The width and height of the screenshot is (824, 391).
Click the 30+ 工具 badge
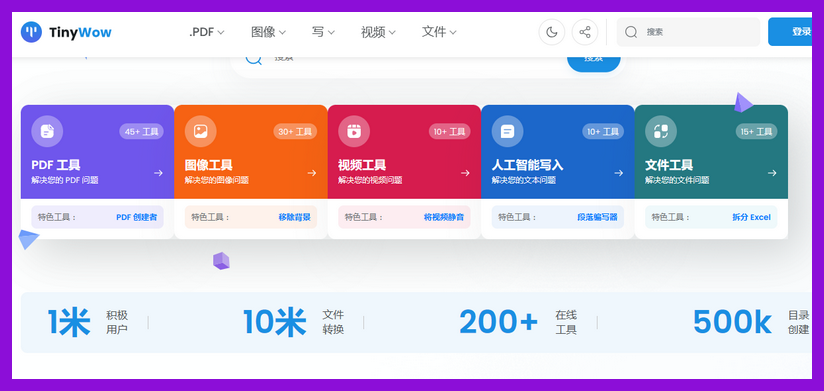coord(295,131)
